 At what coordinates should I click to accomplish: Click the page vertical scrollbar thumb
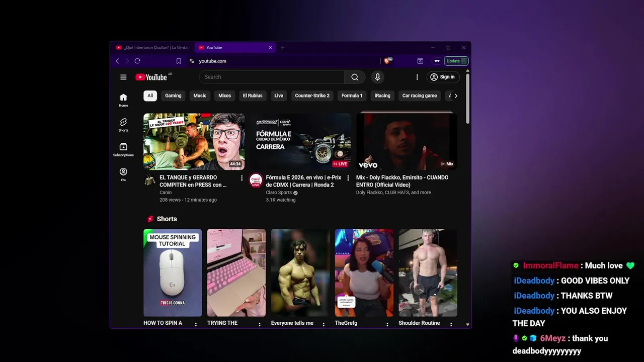467,98
